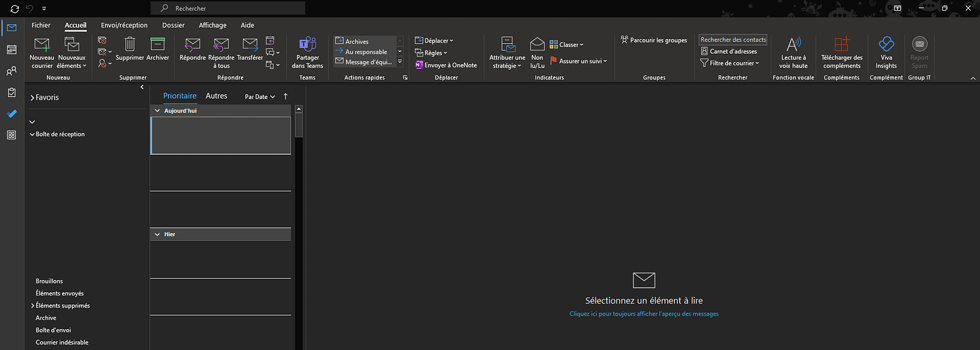Select the Accueil ribbon tab
The width and height of the screenshot is (980, 350).
click(75, 26)
